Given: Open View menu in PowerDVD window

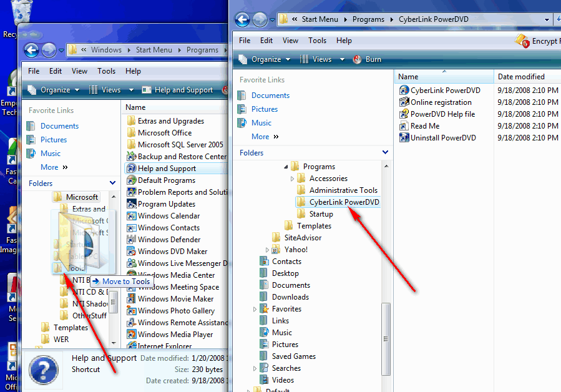Looking at the screenshot, I should [x=290, y=41].
